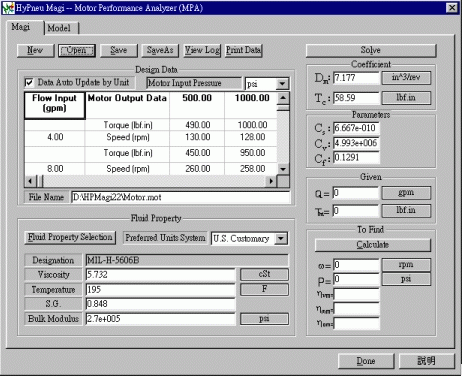Click the Cs parameter field
This screenshot has height=376, width=462.
(356, 128)
